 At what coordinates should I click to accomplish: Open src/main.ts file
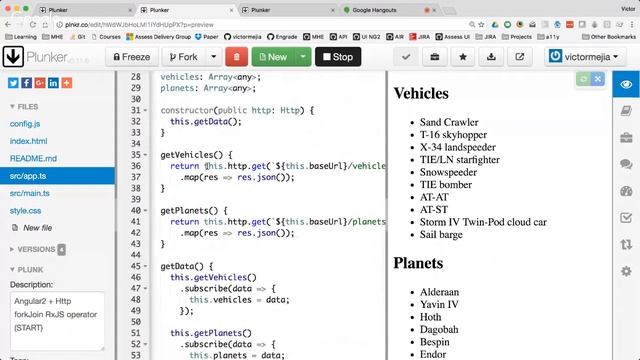coord(30,193)
